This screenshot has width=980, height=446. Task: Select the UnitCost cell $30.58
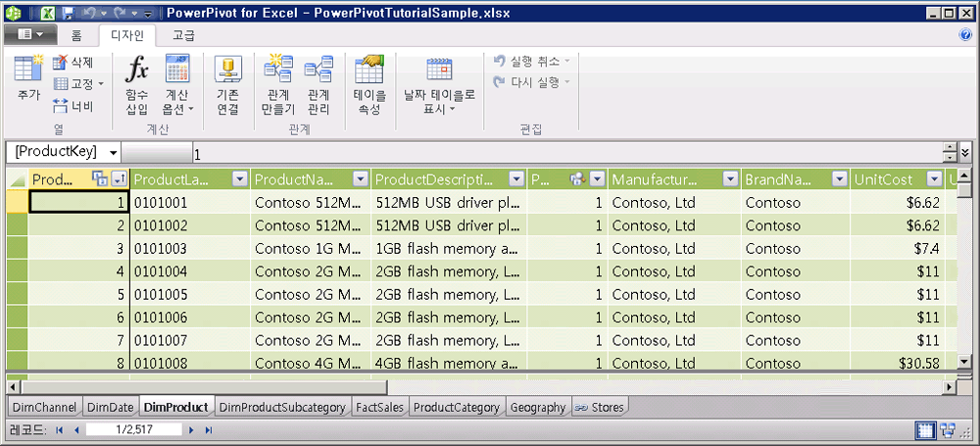pyautogui.click(x=897, y=363)
